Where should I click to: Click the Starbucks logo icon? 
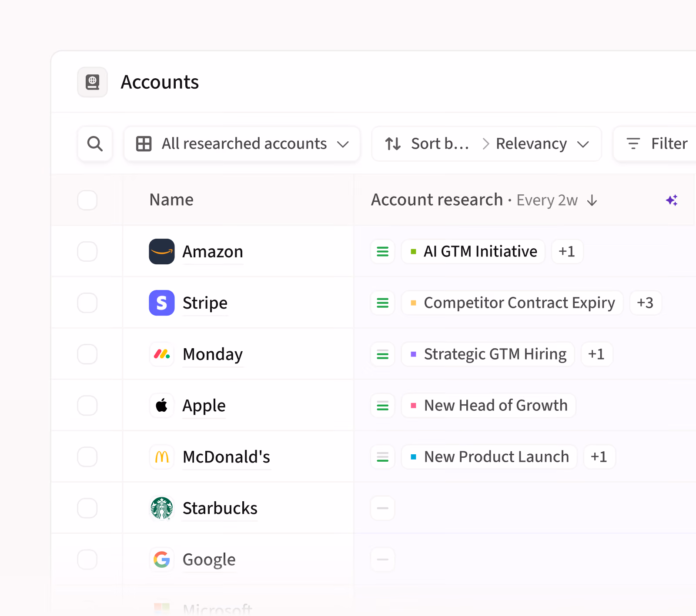coord(162,508)
